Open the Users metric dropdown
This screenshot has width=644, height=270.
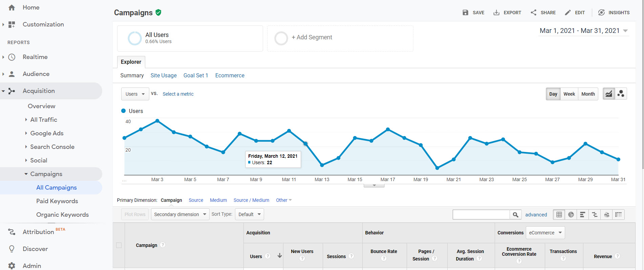(135, 94)
